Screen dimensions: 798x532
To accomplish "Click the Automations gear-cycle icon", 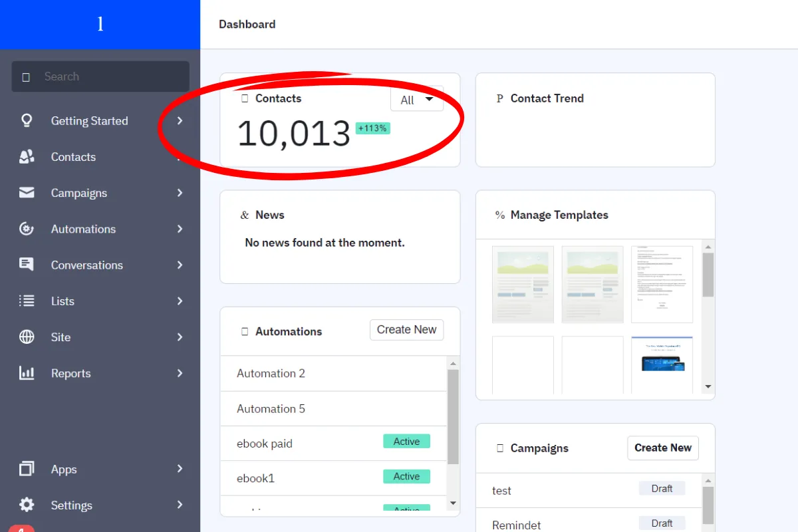I will coord(27,229).
